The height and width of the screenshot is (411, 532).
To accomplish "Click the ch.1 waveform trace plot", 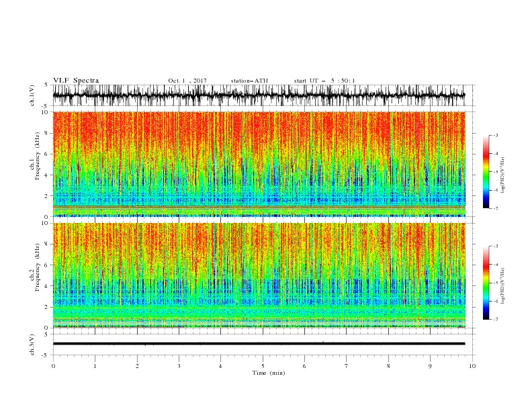I will click(259, 95).
